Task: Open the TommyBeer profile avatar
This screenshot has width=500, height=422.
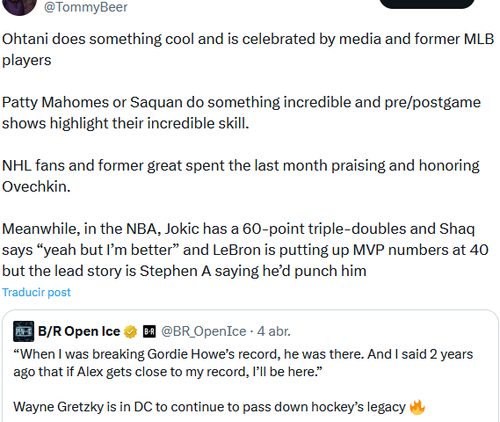Action: coord(19,6)
